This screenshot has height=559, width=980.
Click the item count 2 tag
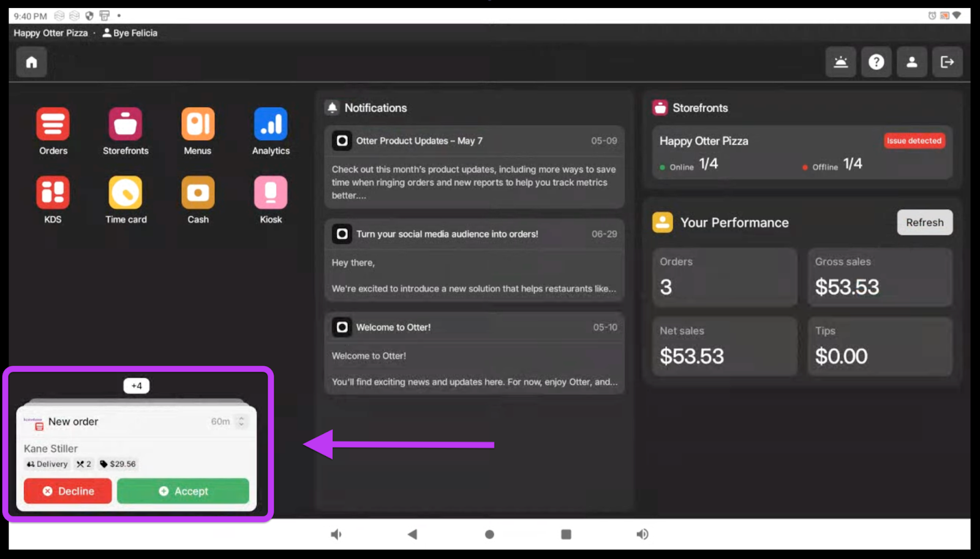point(84,464)
